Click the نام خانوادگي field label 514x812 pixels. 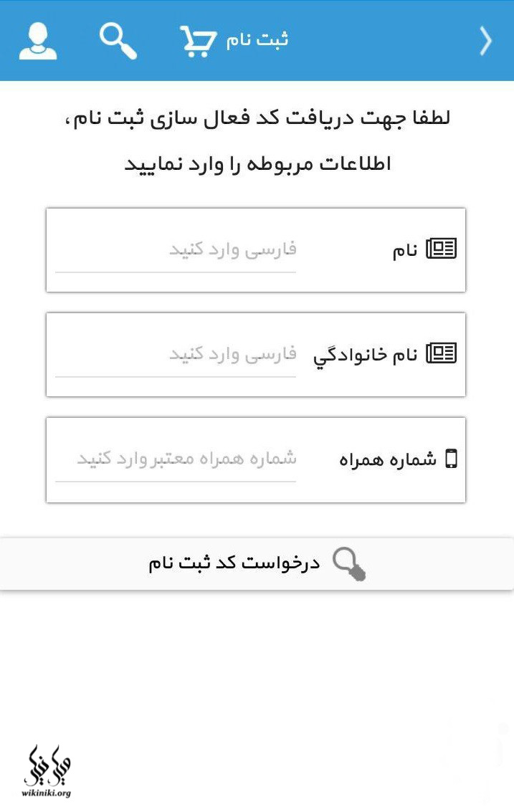(365, 355)
